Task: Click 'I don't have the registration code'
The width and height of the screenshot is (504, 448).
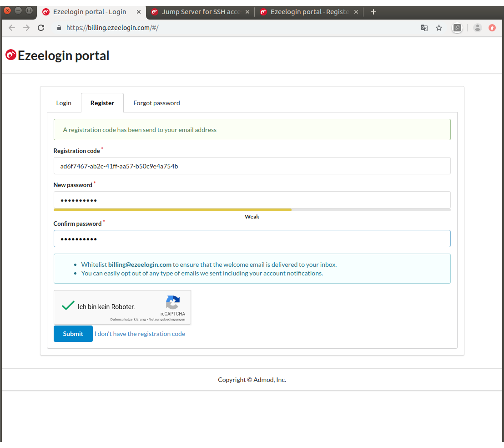Action: (140, 334)
